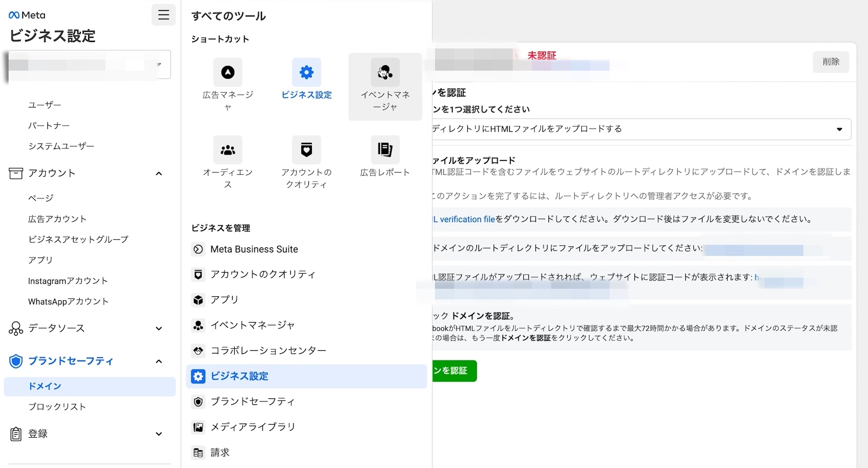
Task: Expand the データソース section
Action: click(158, 328)
